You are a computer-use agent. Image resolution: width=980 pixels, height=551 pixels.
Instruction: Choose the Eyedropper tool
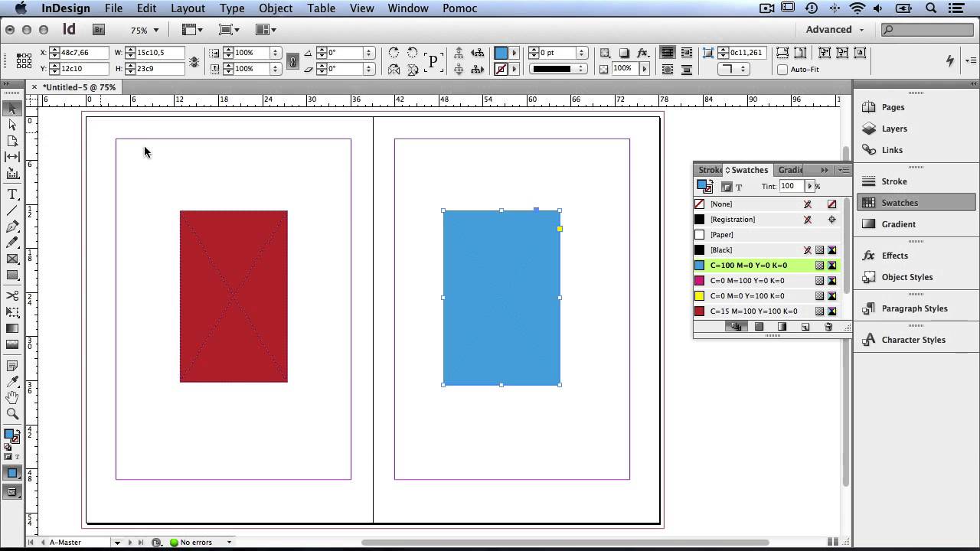pos(12,382)
